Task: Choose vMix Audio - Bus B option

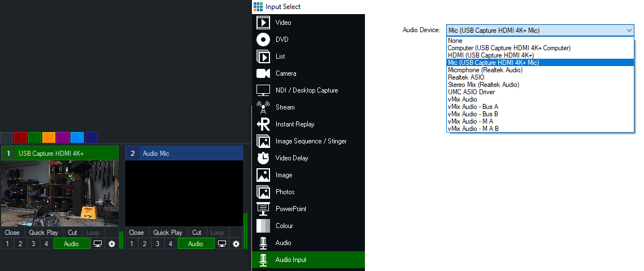Action: pos(540,114)
